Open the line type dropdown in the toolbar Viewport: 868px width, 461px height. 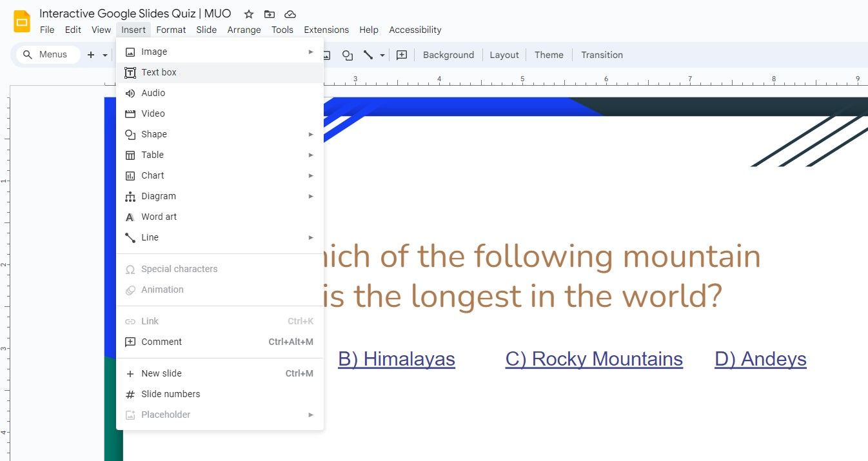tap(382, 55)
